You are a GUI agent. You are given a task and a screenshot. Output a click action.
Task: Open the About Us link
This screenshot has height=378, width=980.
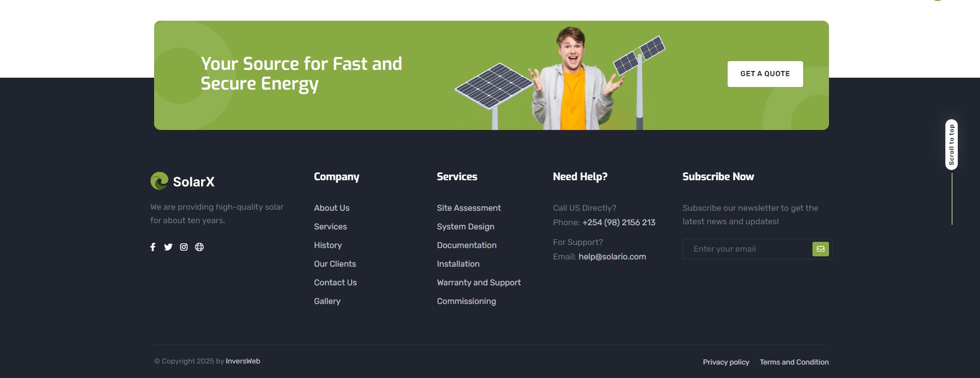tap(331, 208)
